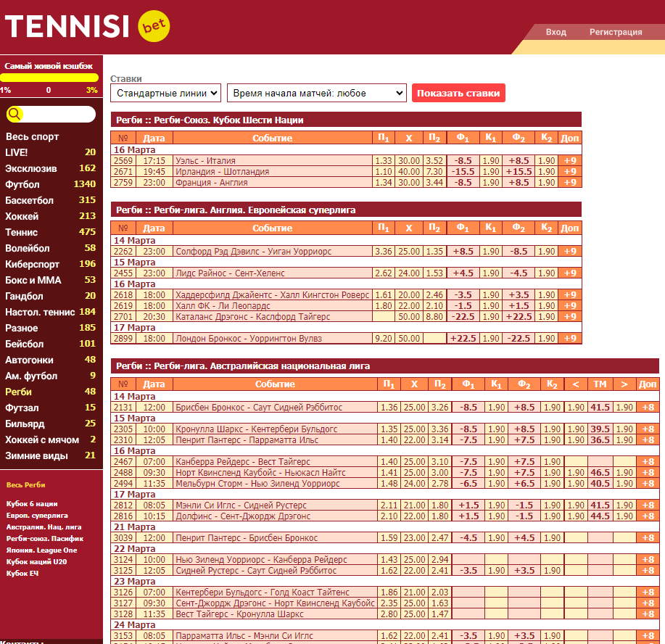Open the Кубок 6 наций link
Image resolution: width=665 pixels, height=644 pixels.
click(32, 503)
